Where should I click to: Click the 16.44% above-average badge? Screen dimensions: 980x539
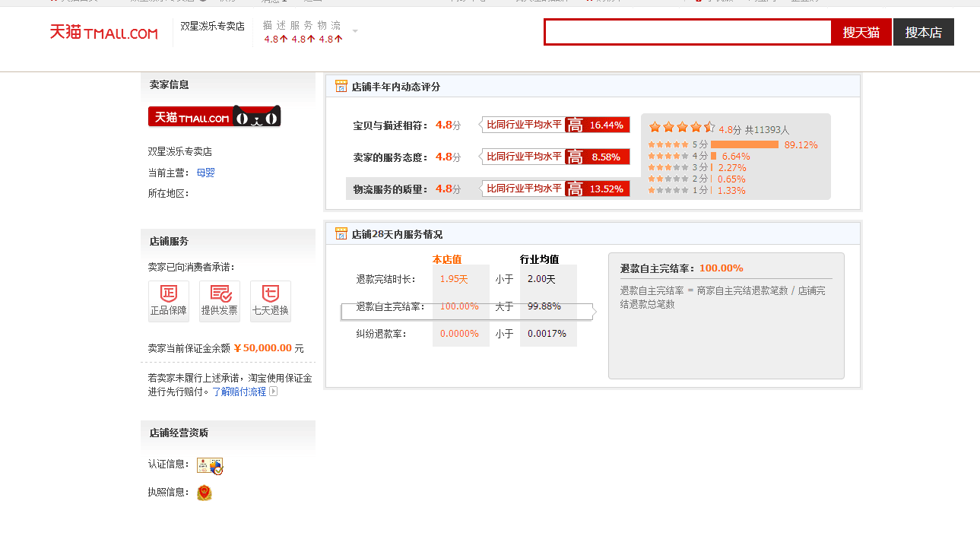point(598,125)
